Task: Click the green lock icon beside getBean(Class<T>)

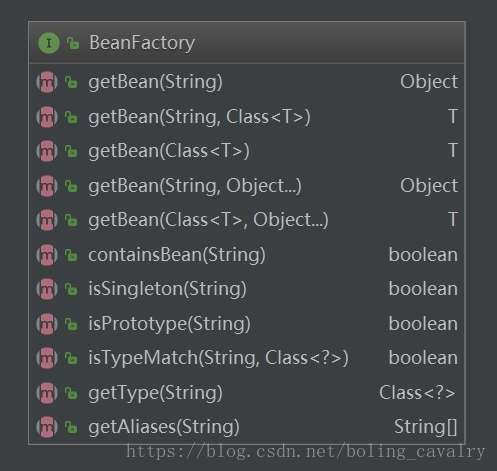Action: point(71,151)
